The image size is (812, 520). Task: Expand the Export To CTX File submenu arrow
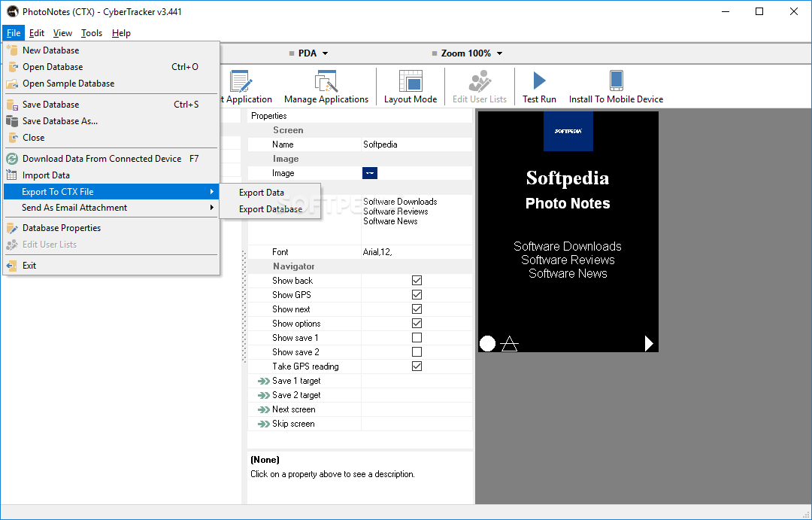point(212,192)
